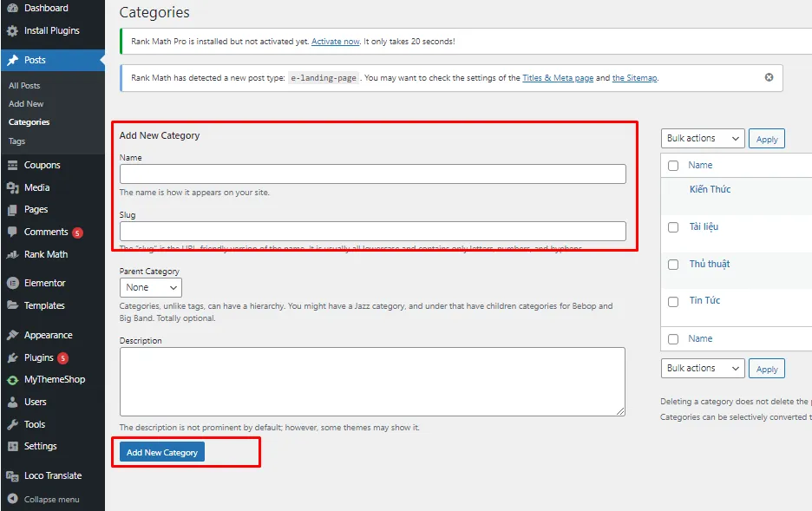
Task: Click the Templates folder icon
Action: click(12, 305)
